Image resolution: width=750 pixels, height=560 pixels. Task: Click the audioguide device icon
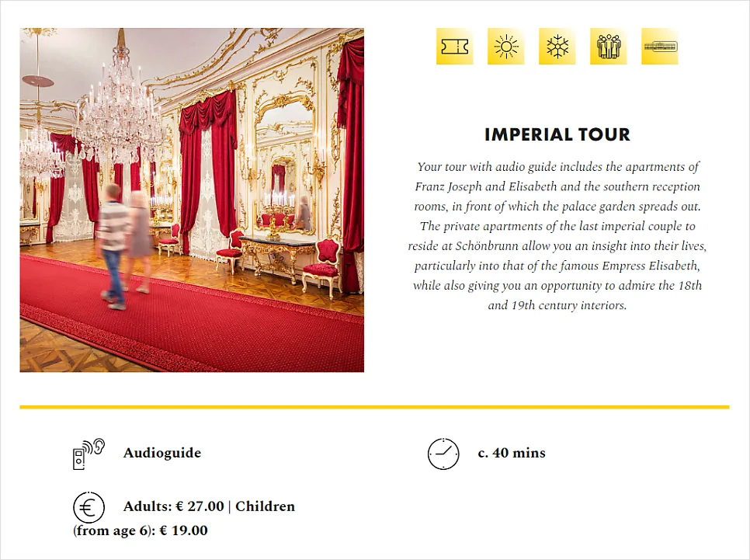[88, 454]
